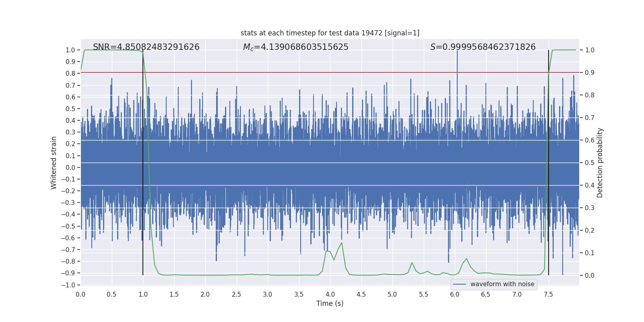Click the −1.0 tick on the left axis
The image size is (644, 322).
click(x=70, y=285)
